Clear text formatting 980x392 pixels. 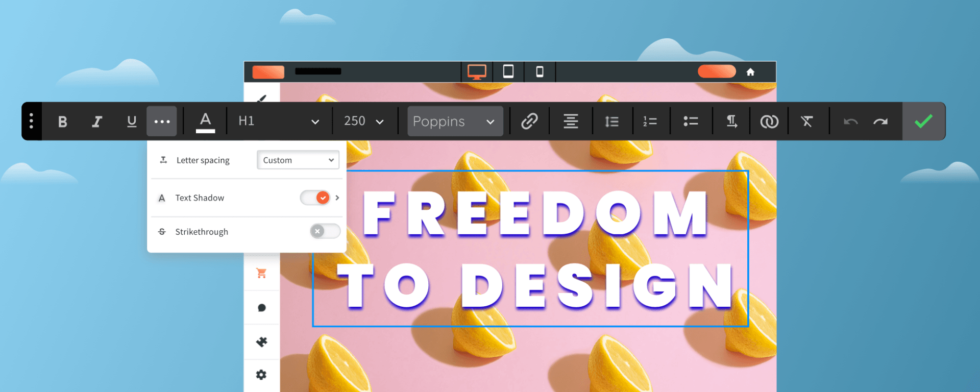806,121
